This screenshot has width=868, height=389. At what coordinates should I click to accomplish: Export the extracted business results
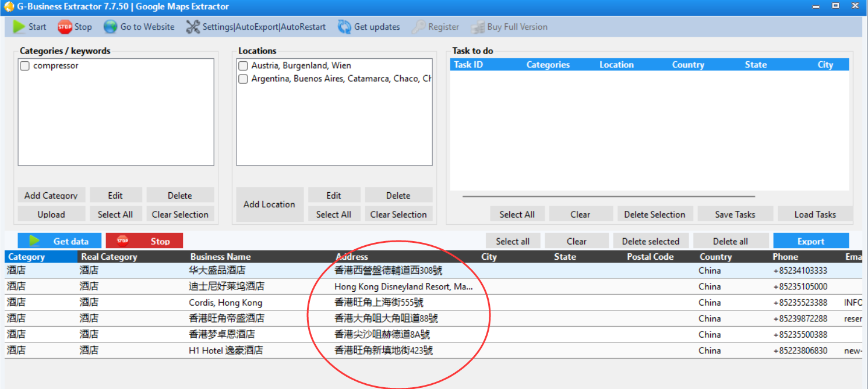[x=811, y=241]
